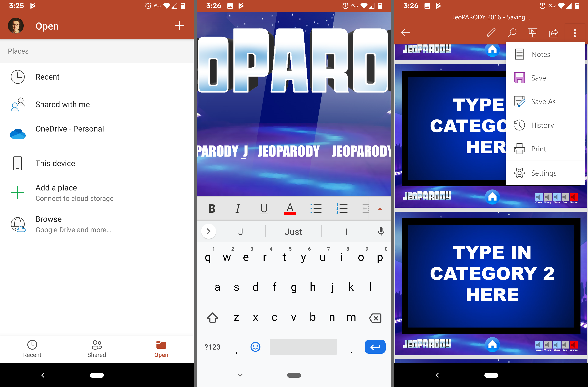Open the Save As option

click(544, 101)
